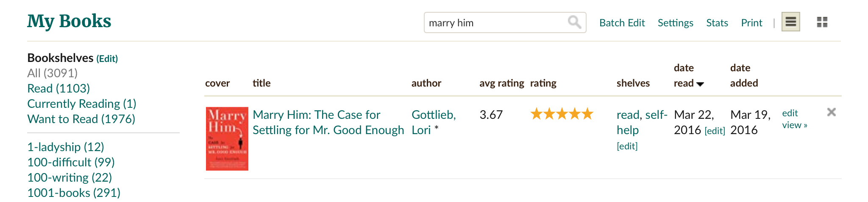This screenshot has height=202, width=868.
Task: View reading Stats
Action: pyautogui.click(x=717, y=23)
